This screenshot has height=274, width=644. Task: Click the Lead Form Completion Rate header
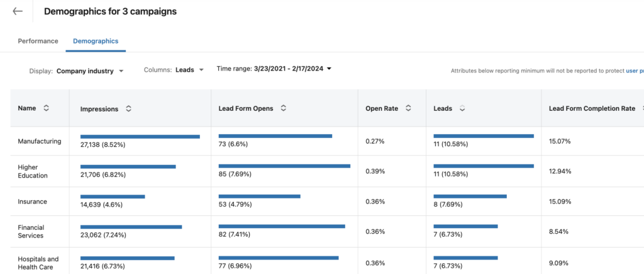[x=592, y=108]
